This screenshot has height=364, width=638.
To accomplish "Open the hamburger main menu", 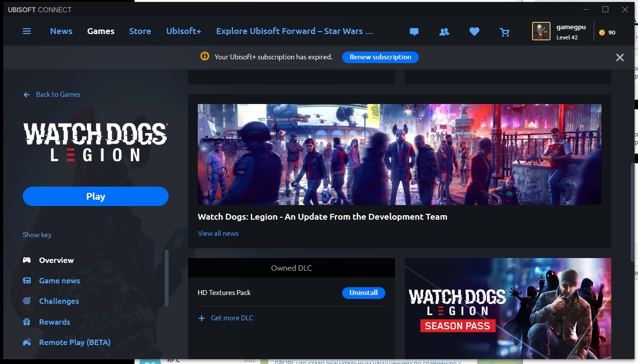I will pos(27,31).
